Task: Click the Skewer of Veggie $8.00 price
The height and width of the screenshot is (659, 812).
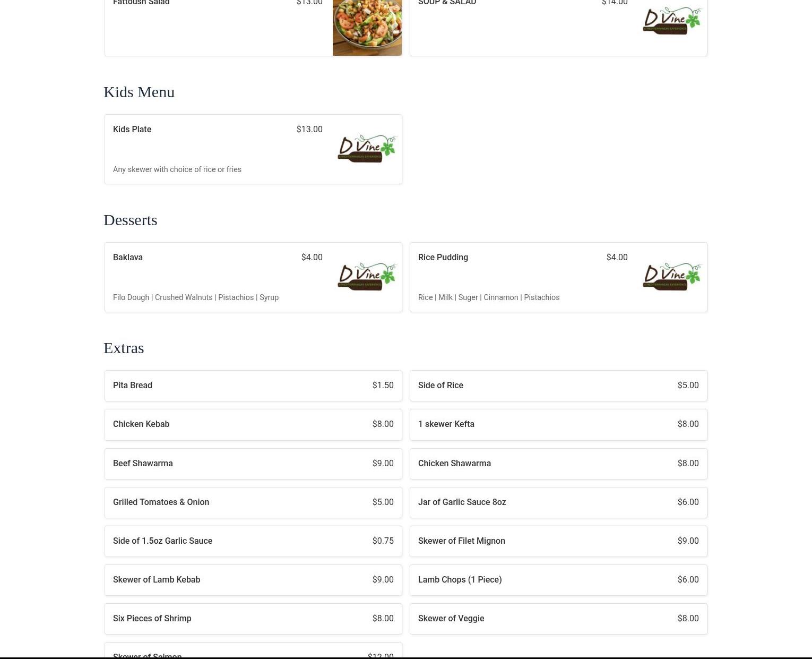Action: (688, 618)
